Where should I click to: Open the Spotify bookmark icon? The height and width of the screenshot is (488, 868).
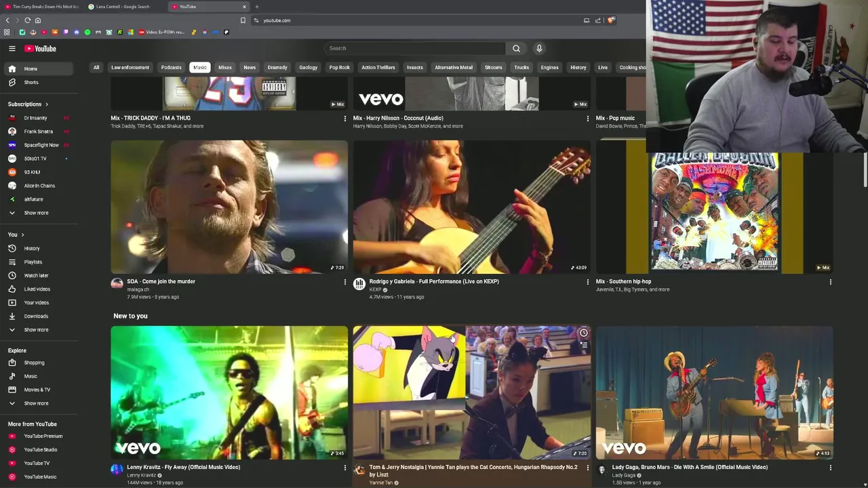87,32
